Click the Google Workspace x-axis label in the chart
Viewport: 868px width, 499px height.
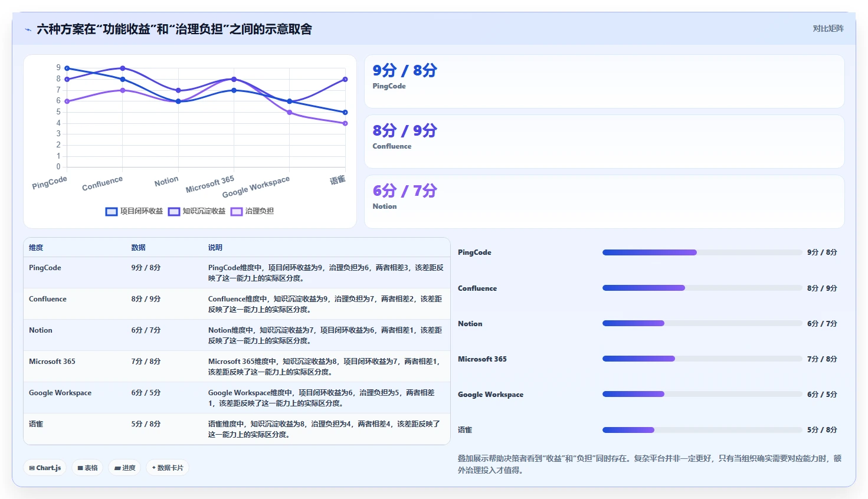256,187
